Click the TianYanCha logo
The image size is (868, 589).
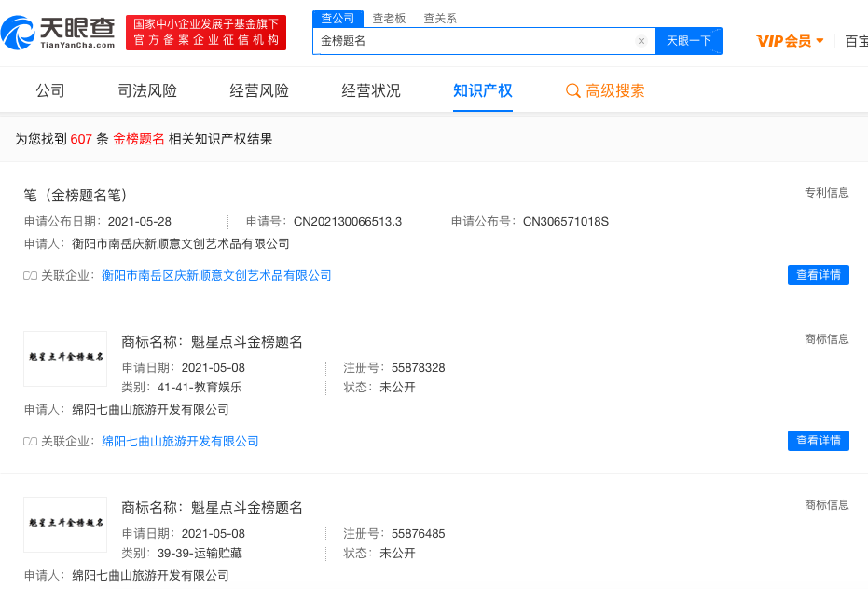pos(58,33)
